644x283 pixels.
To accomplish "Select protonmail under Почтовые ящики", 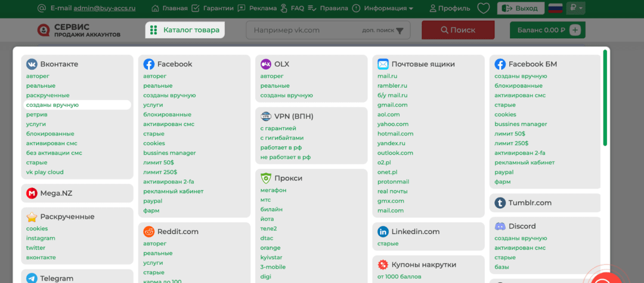I will [393, 182].
